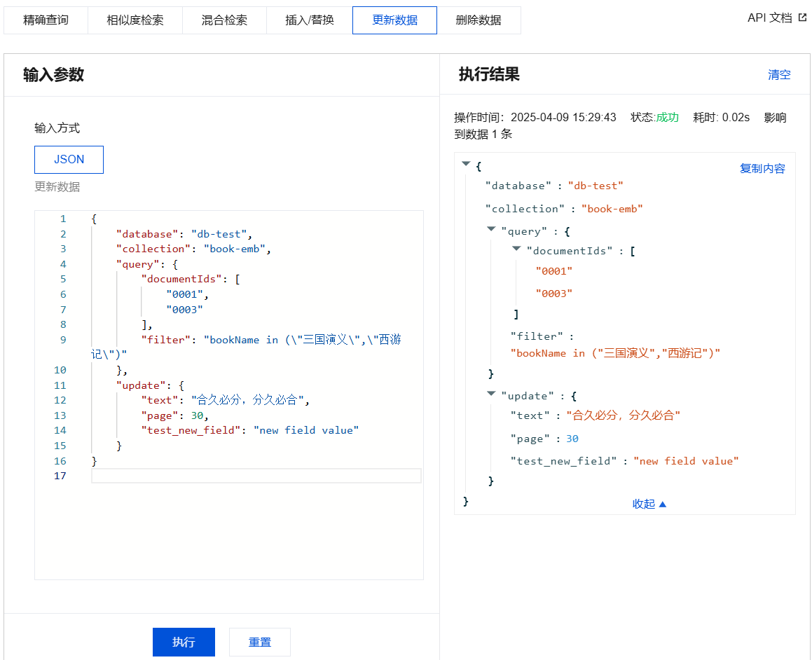Click the API 文档 link text
This screenshot has width=812, height=660.
pyautogui.click(x=769, y=18)
